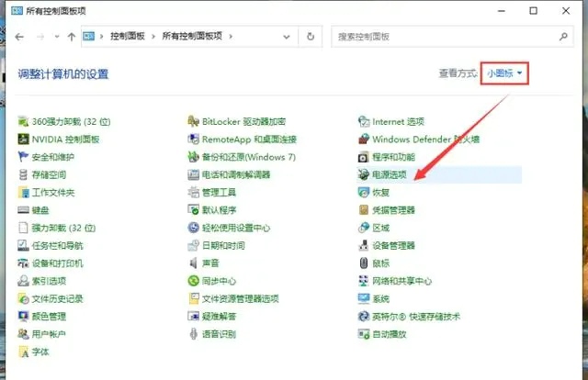Viewport: 588px width, 380px height.
Task: Expand chevron before 控制面板 breadcrumb
Action: click(101, 37)
